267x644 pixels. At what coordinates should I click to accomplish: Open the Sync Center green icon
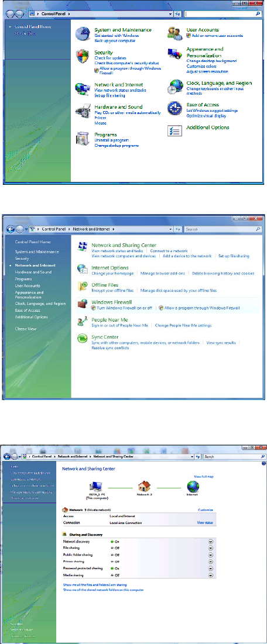[83, 339]
